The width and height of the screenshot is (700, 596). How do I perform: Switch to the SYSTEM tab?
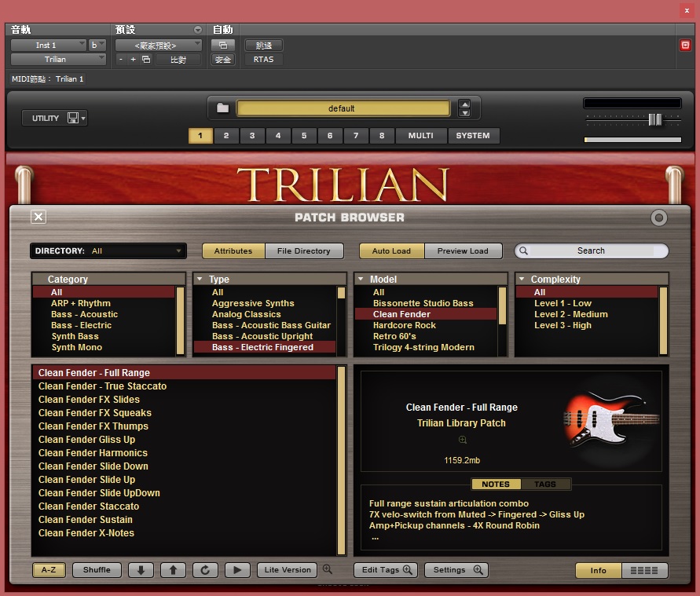pyautogui.click(x=473, y=135)
